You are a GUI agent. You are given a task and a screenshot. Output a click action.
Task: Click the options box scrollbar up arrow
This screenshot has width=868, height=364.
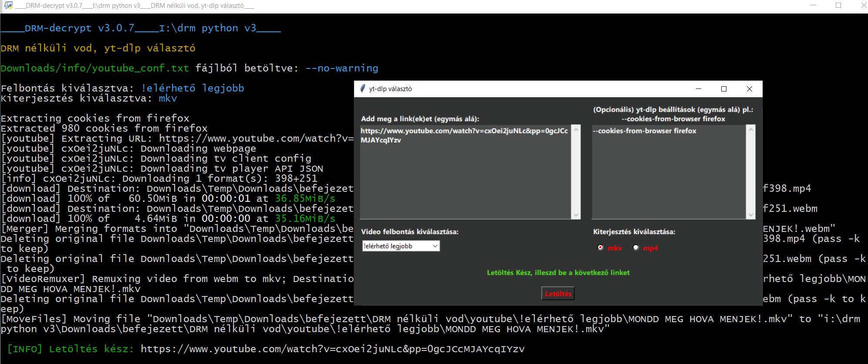[750, 129]
